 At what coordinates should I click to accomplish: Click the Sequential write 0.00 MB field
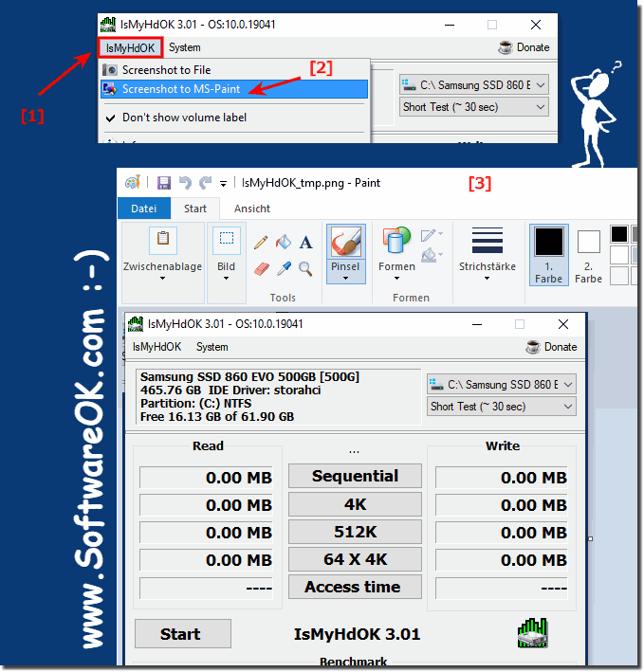[x=502, y=478]
